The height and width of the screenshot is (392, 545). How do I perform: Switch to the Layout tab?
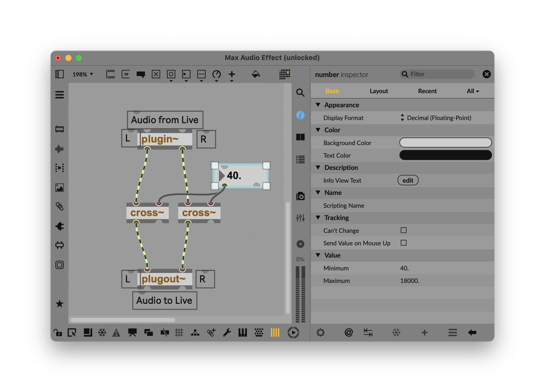tap(379, 91)
